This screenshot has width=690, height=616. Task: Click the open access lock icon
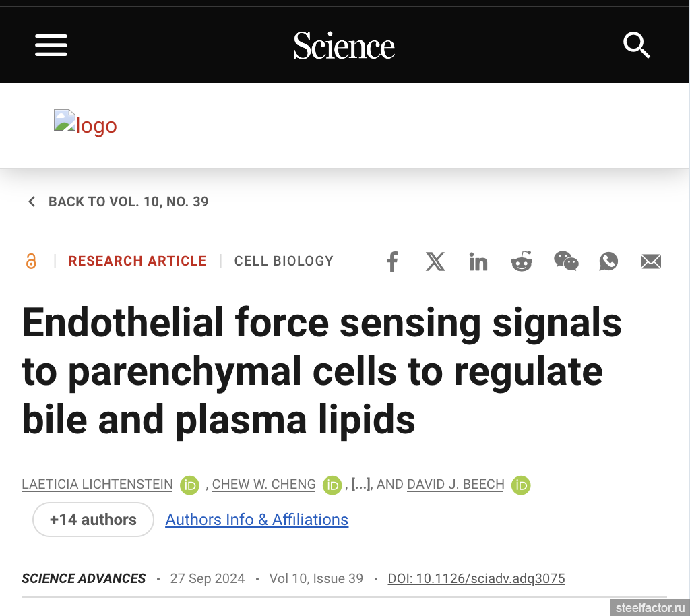[31, 261]
